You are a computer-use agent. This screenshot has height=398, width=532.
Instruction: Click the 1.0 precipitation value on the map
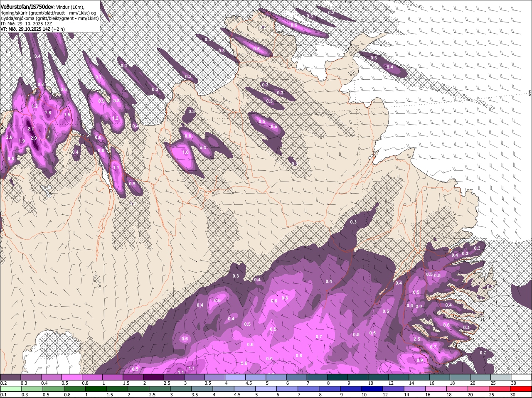pyautogui.click(x=185, y=152)
